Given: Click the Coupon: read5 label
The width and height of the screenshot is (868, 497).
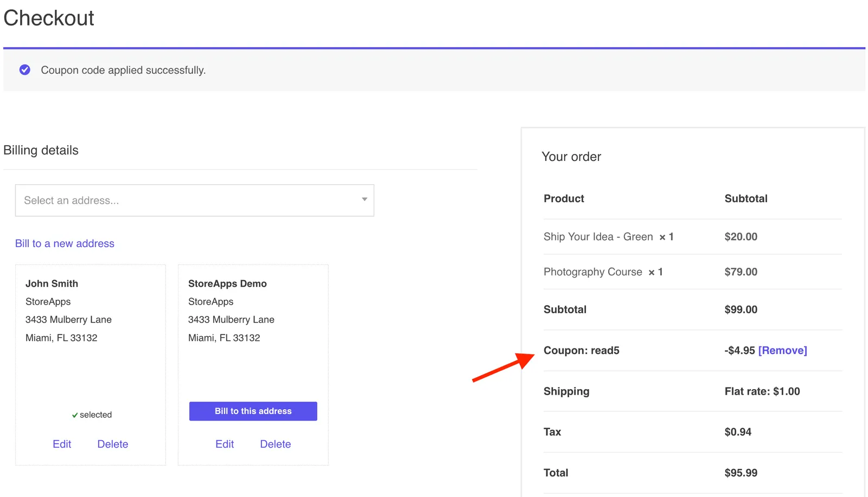Looking at the screenshot, I should point(582,351).
